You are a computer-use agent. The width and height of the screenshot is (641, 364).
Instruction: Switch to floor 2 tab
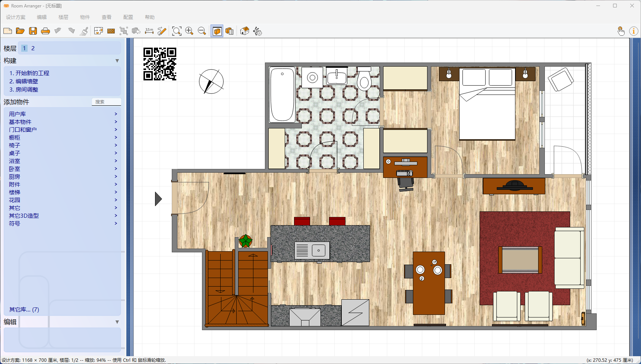point(33,48)
